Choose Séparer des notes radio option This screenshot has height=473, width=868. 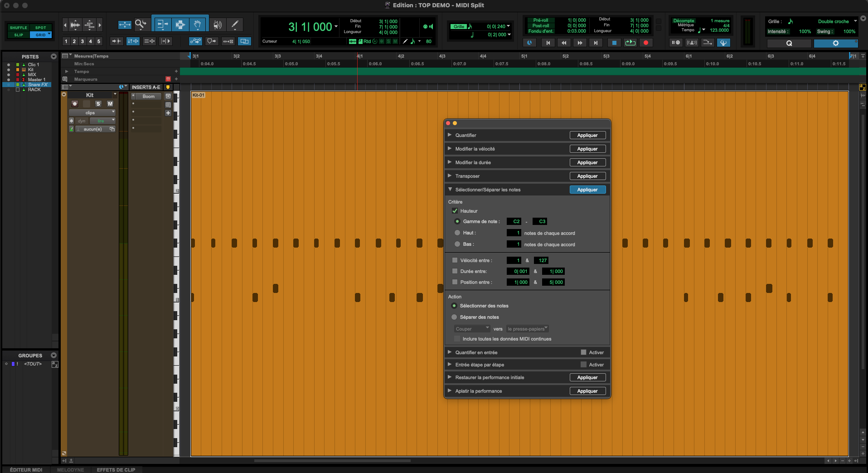pyautogui.click(x=454, y=317)
